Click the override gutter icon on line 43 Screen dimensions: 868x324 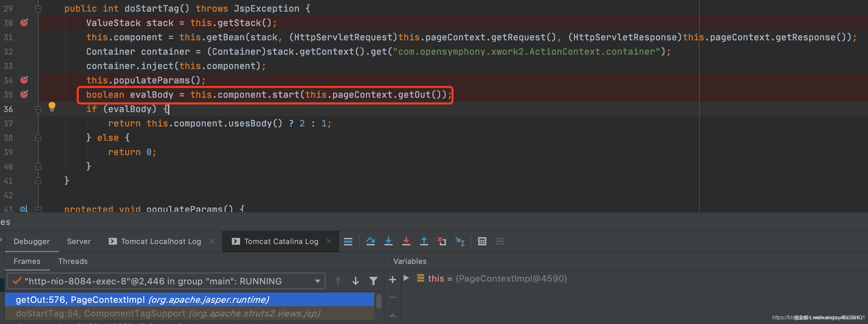tap(23, 208)
